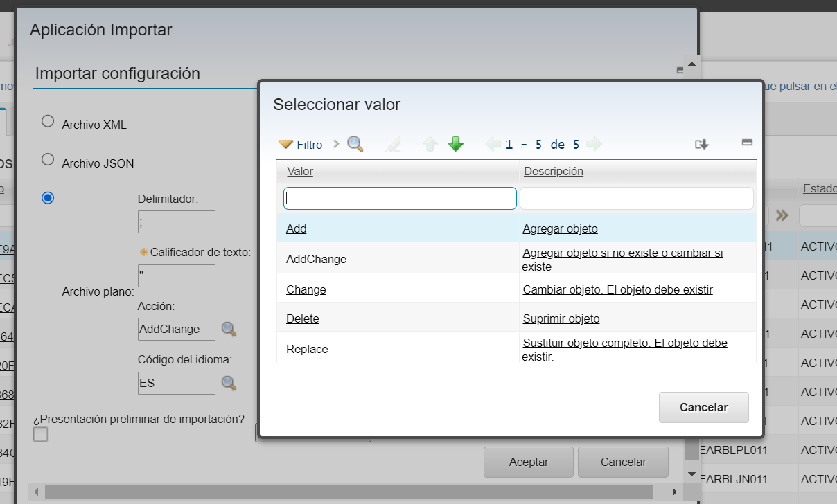
Task: Minimize the table with the collapse icon
Action: coord(747,143)
